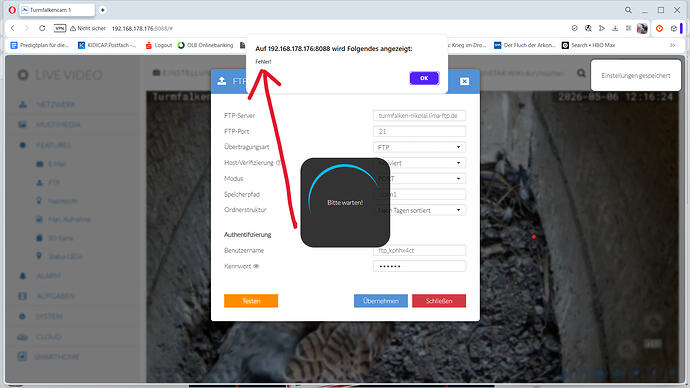
Task: Select Nachtsicht under Features
Action: 62,201
